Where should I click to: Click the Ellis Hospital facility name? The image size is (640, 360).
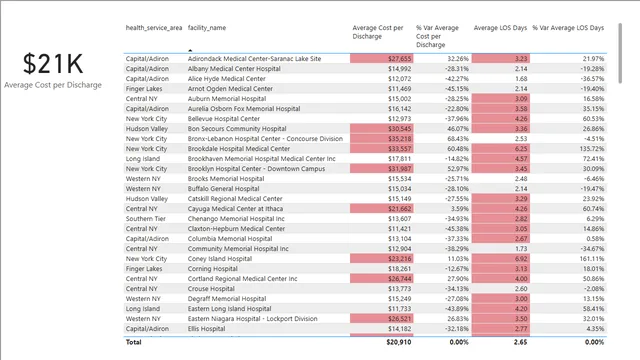point(207,329)
